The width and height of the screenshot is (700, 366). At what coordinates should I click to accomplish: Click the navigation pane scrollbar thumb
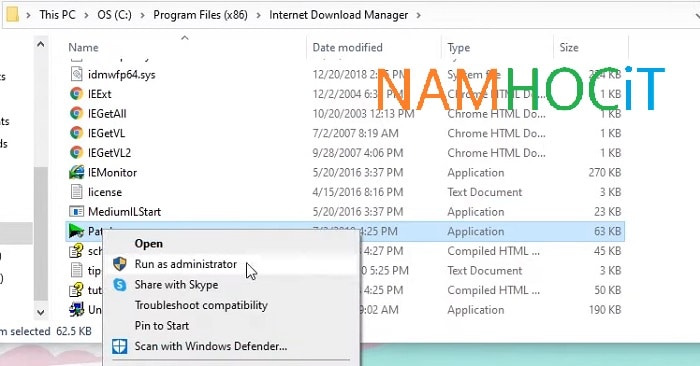pyautogui.click(x=41, y=234)
